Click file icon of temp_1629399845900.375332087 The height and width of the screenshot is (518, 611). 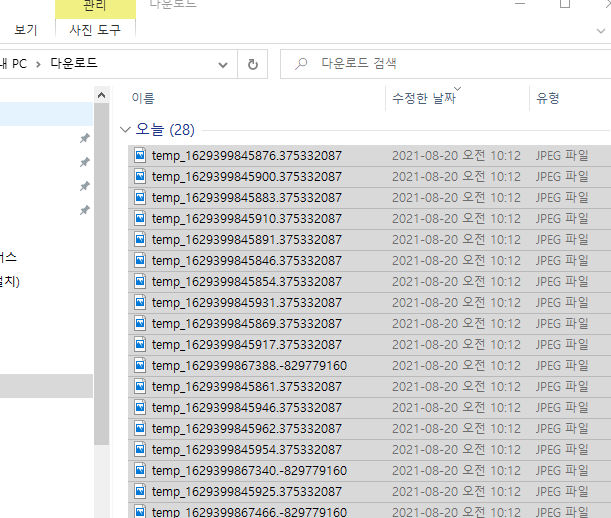(140, 176)
